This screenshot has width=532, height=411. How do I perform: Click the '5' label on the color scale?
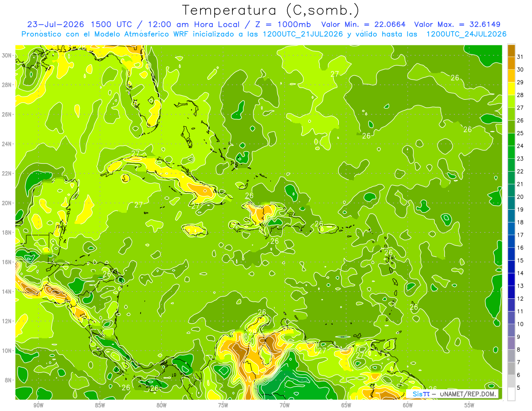pyautogui.click(x=519, y=388)
